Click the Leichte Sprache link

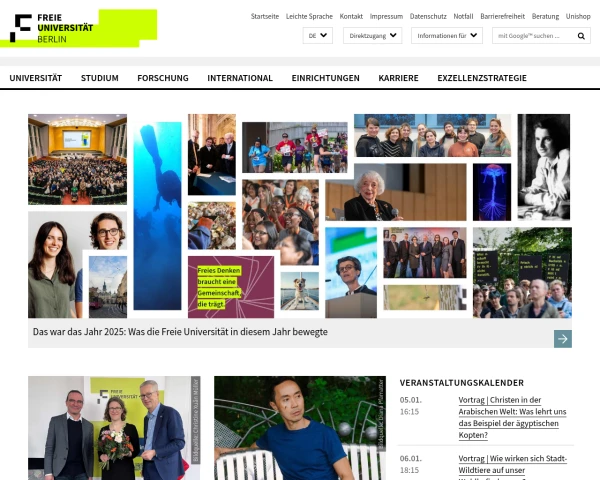[309, 16]
